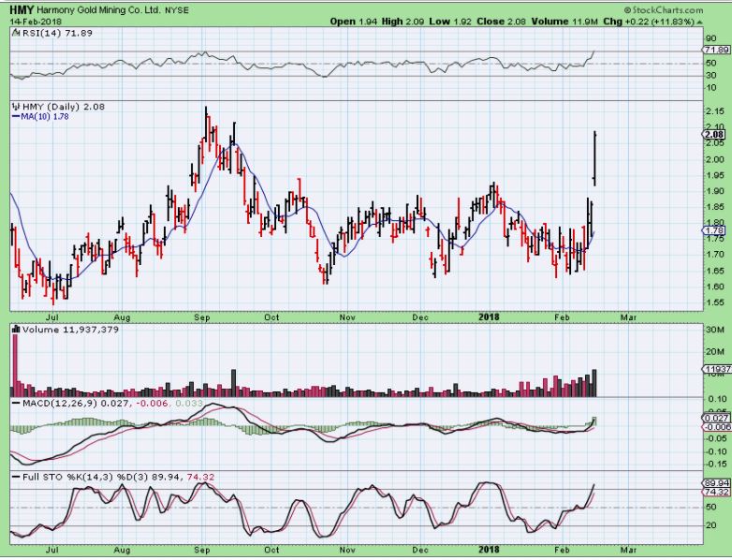Click the tall black price bar for 14-Feb

(x=594, y=159)
